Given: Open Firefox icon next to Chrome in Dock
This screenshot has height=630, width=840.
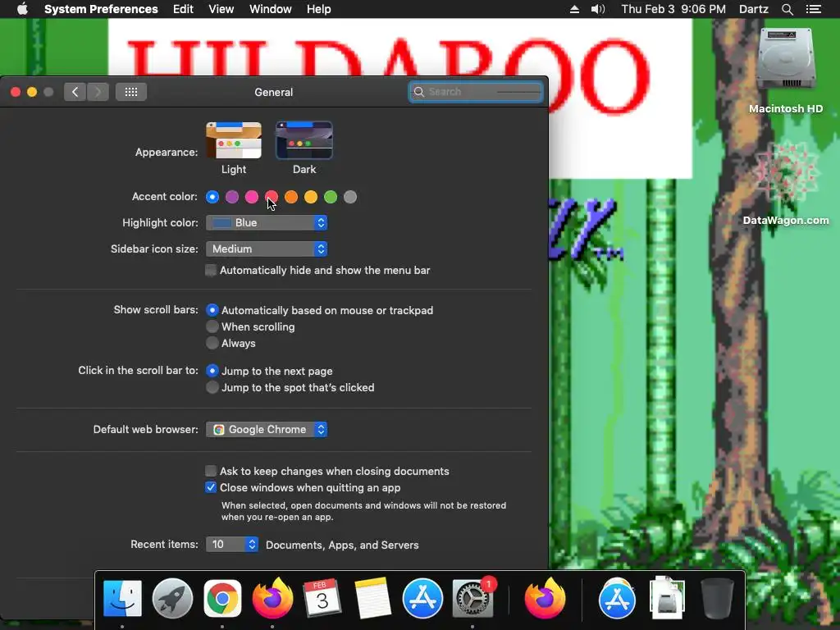Looking at the screenshot, I should 272,598.
